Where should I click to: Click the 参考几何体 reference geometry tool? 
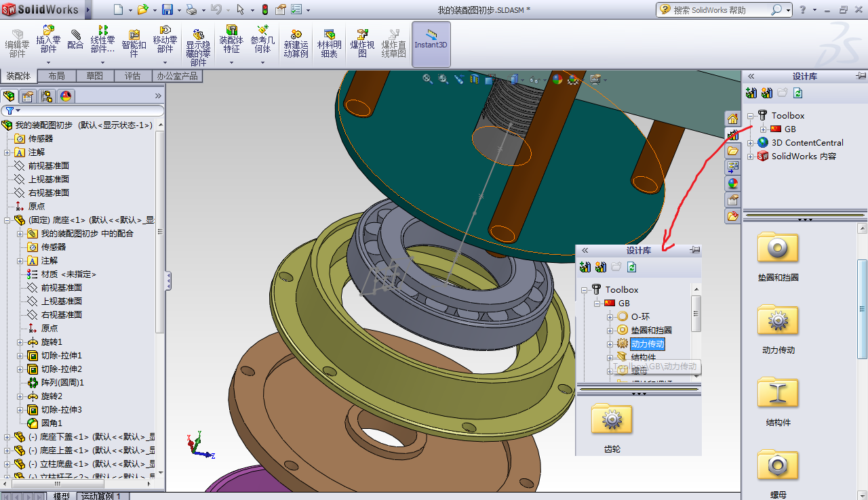262,39
